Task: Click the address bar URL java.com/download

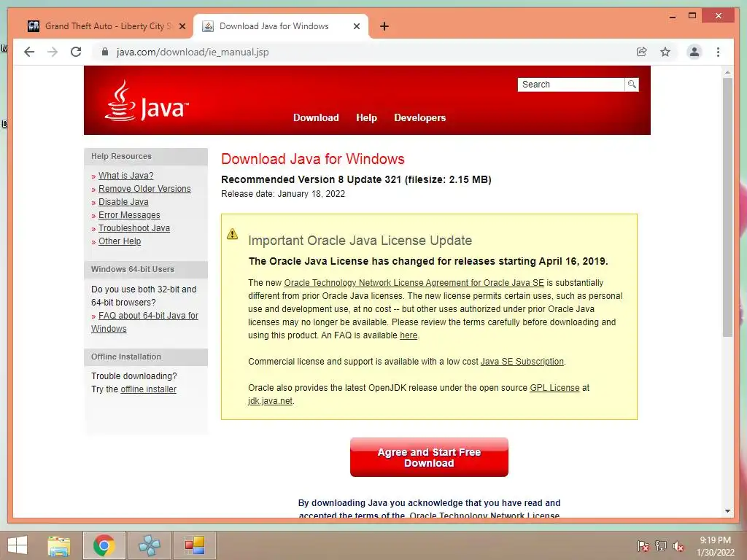Action: coord(193,52)
